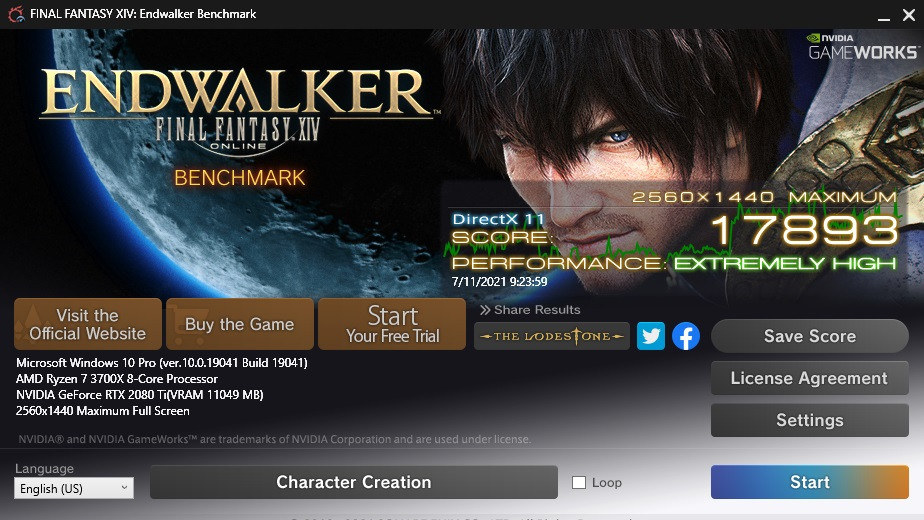The height and width of the screenshot is (520, 924).
Task: Open the Settings panel
Action: point(809,420)
